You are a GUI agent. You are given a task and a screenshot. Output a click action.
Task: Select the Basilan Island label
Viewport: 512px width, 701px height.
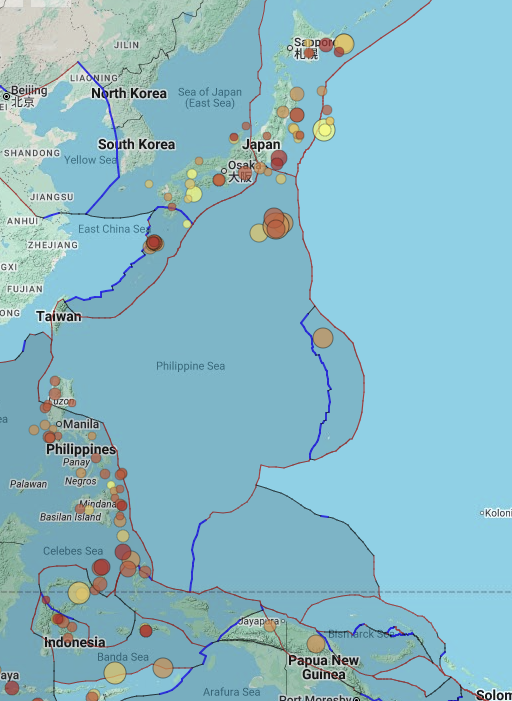[70, 517]
